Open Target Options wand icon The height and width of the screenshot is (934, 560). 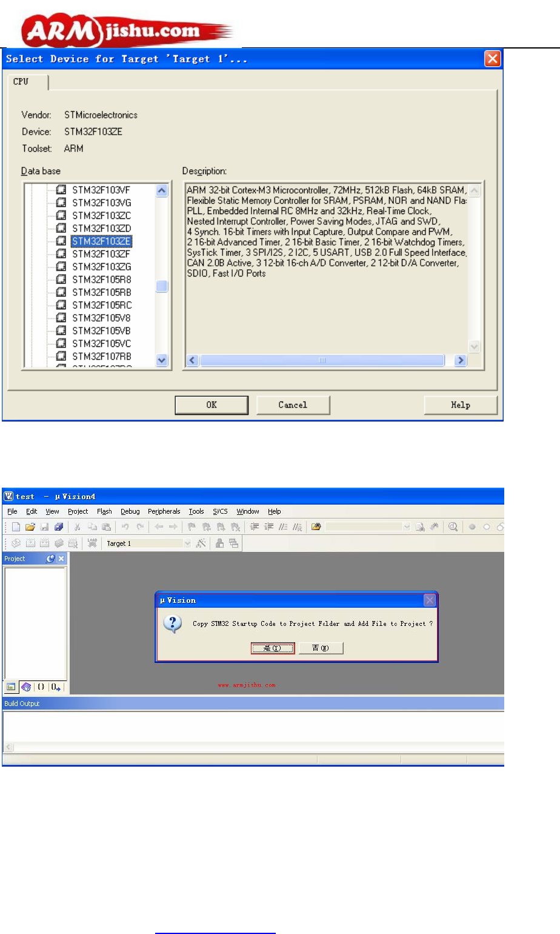(201, 543)
